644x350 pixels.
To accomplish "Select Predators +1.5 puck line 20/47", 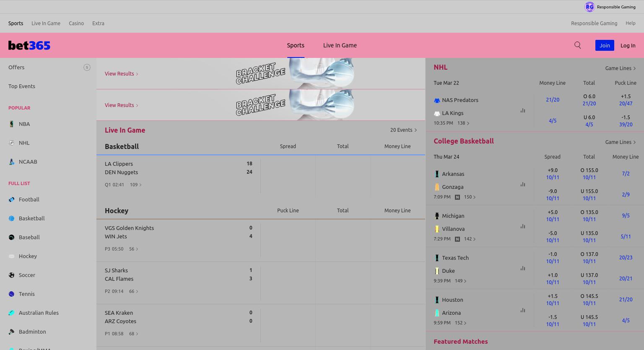I will 626,100.
